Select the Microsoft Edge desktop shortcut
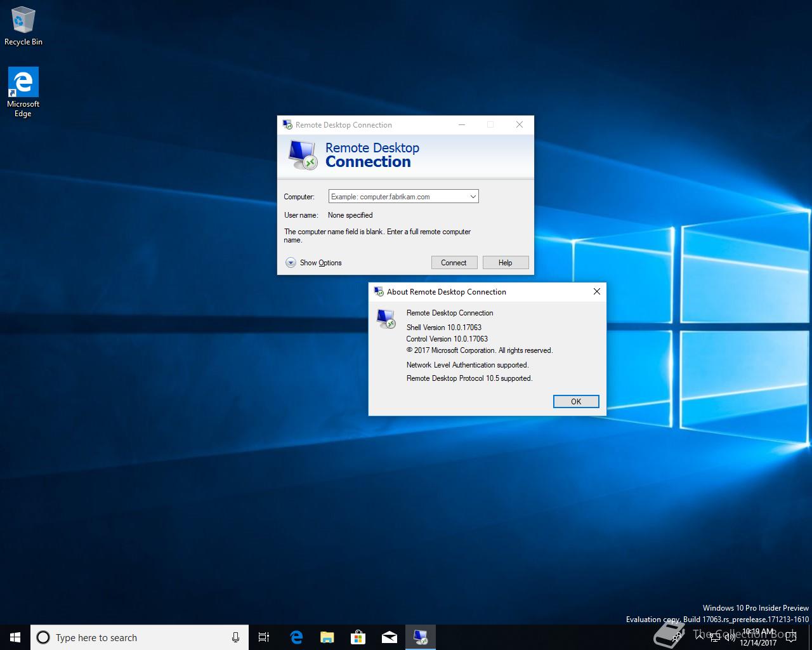812x650 pixels. [x=23, y=93]
